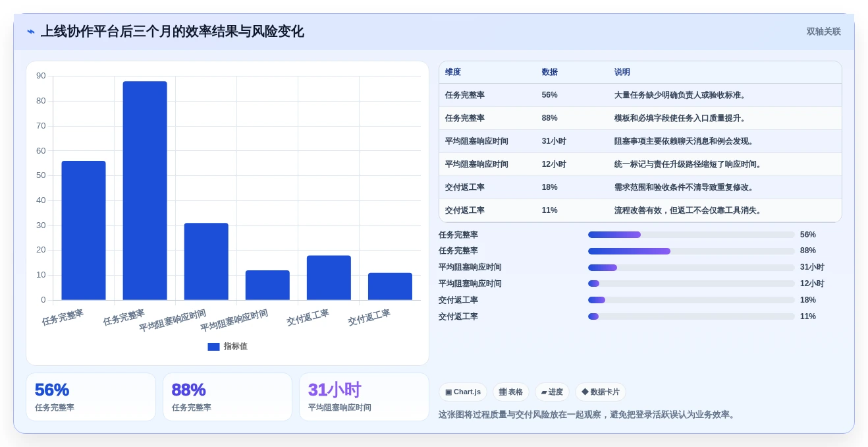This screenshot has height=447, width=868.
Task: Toggle the 指标值 legend color box
Action: point(213,346)
